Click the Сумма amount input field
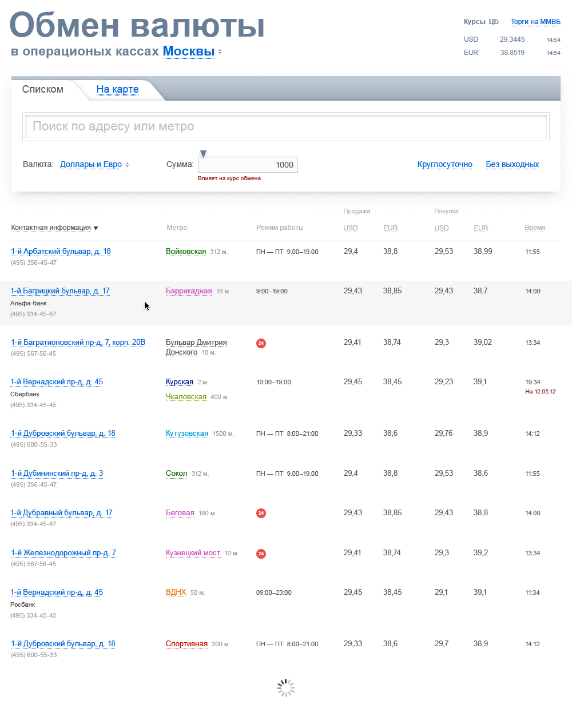The height and width of the screenshot is (728, 572). (248, 165)
